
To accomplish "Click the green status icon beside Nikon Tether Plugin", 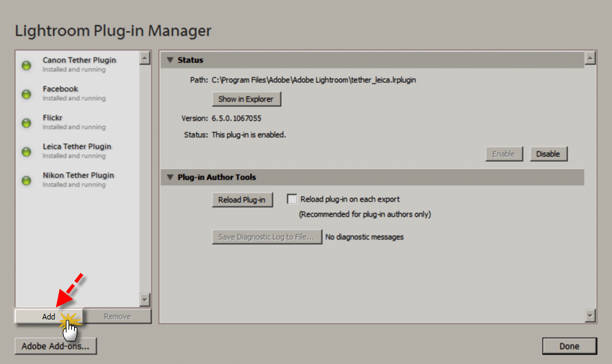I will coord(27,180).
